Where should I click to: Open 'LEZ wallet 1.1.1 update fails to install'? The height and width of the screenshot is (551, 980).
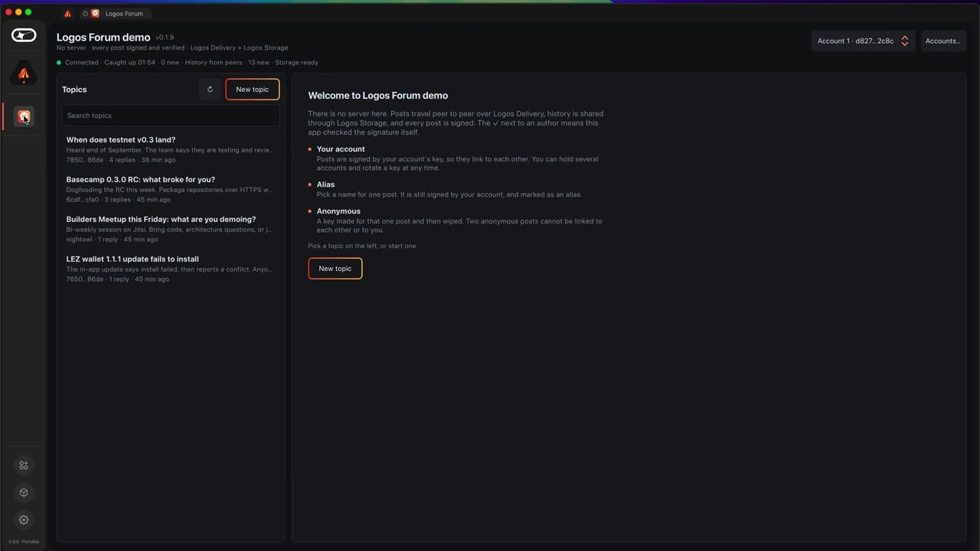(x=171, y=269)
